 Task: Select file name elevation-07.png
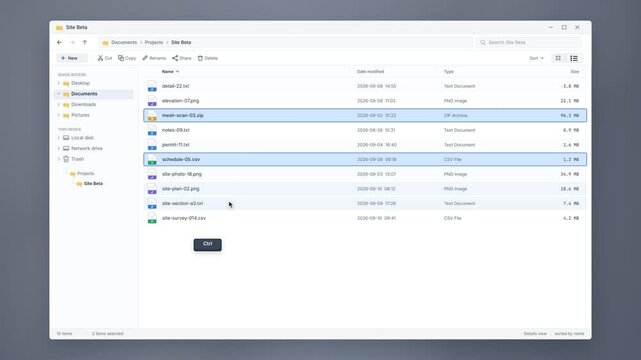[x=180, y=101]
